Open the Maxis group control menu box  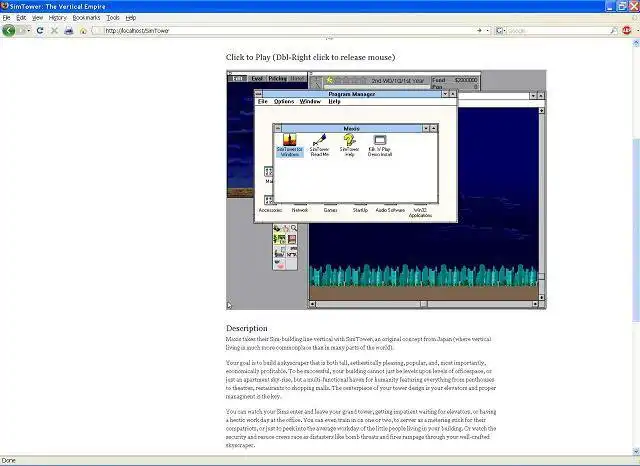pos(278,129)
